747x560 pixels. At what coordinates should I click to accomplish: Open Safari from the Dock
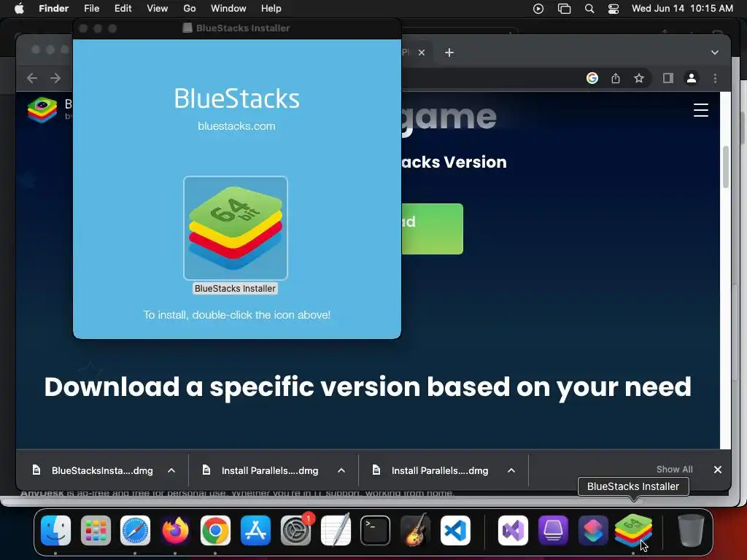coord(135,530)
